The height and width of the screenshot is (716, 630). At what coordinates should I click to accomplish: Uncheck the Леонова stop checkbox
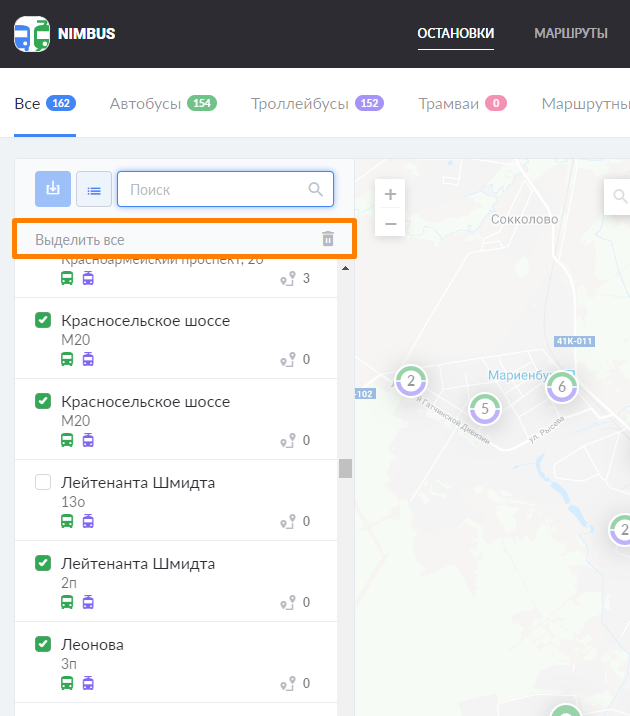coord(43,644)
